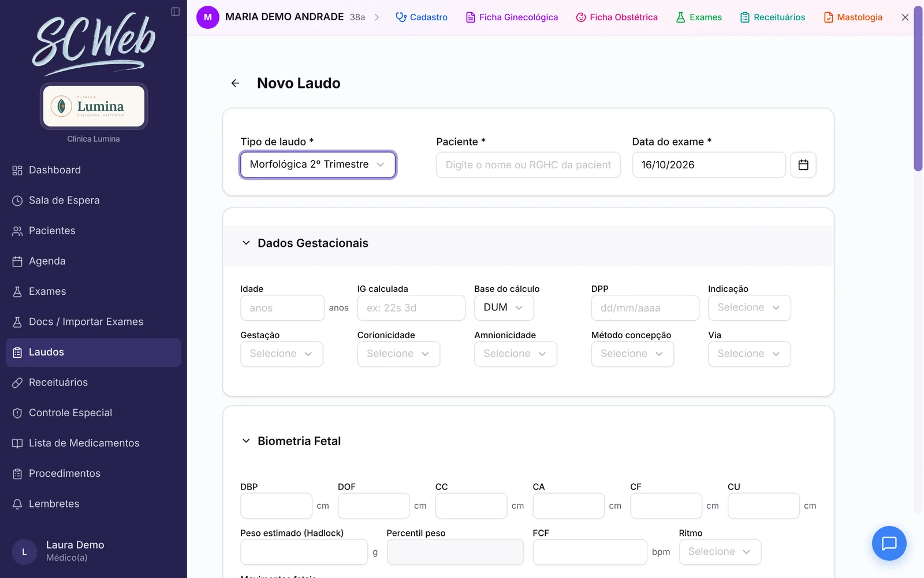
Task: Open the Mastologia tab
Action: [853, 17]
